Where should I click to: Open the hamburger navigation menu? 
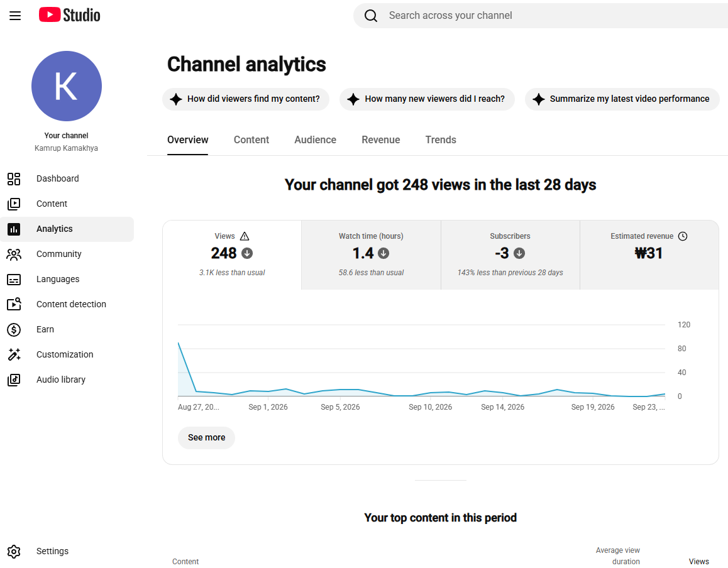pos(15,15)
